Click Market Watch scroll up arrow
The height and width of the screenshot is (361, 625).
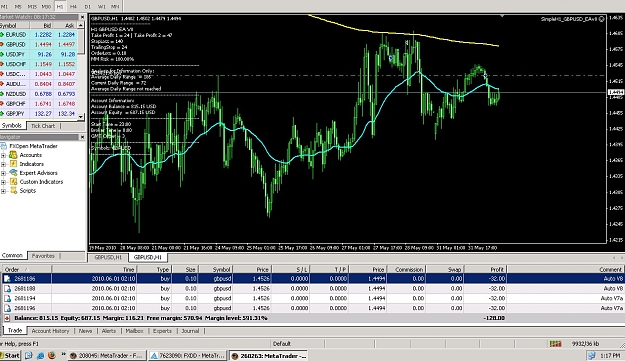coord(81,25)
